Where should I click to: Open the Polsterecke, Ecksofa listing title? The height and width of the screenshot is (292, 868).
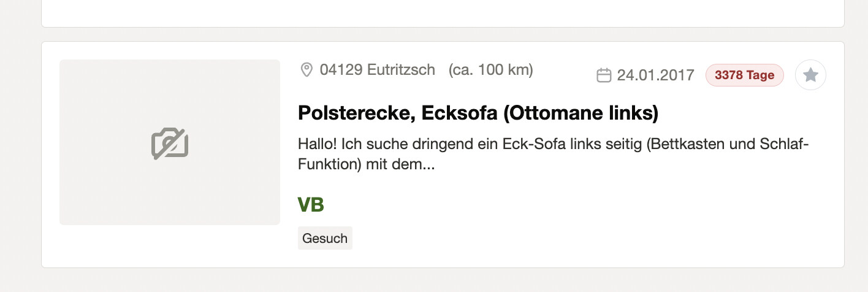pyautogui.click(x=478, y=113)
